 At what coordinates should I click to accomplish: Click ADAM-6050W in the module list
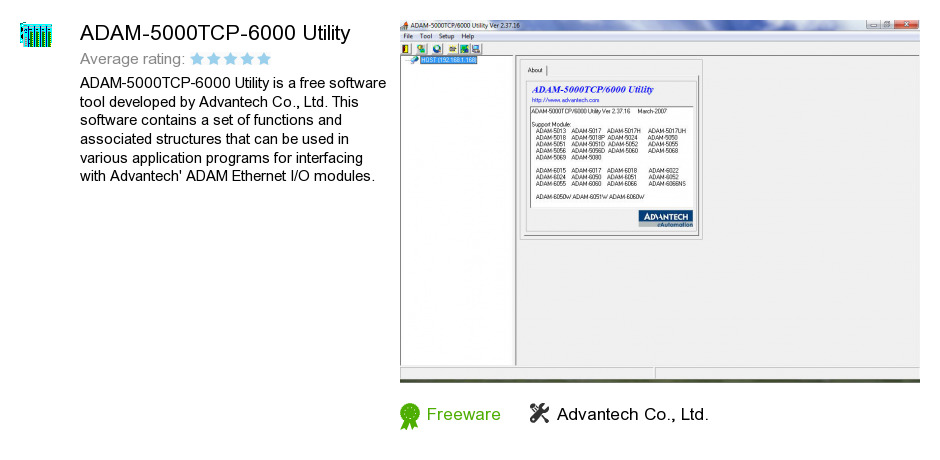[x=553, y=197]
